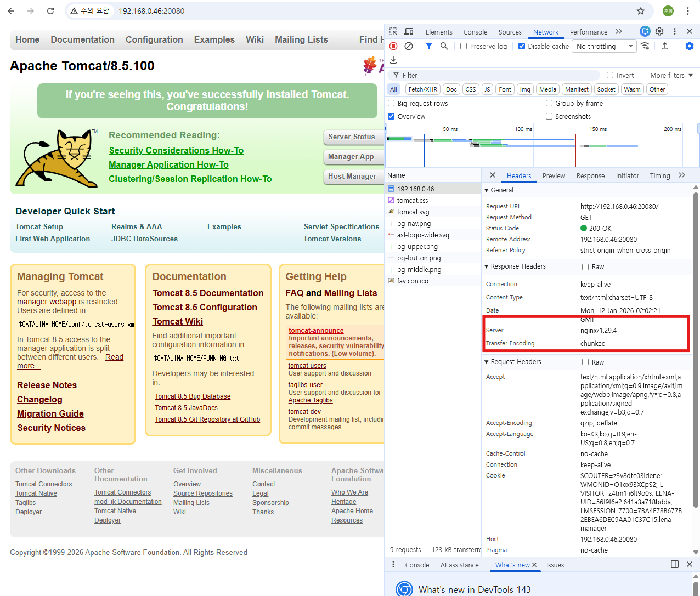Image resolution: width=700 pixels, height=596 pixels.
Task: Reload the page with refresh icon
Action: [x=50, y=11]
